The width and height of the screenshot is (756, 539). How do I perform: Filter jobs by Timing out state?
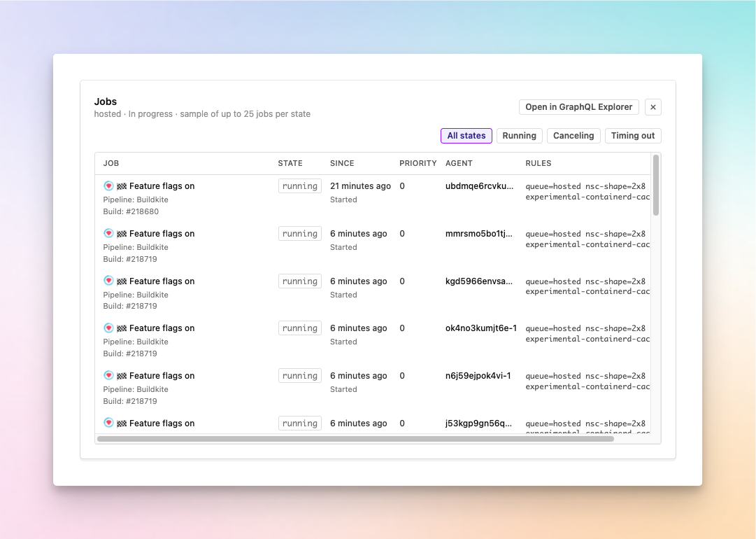[633, 136]
